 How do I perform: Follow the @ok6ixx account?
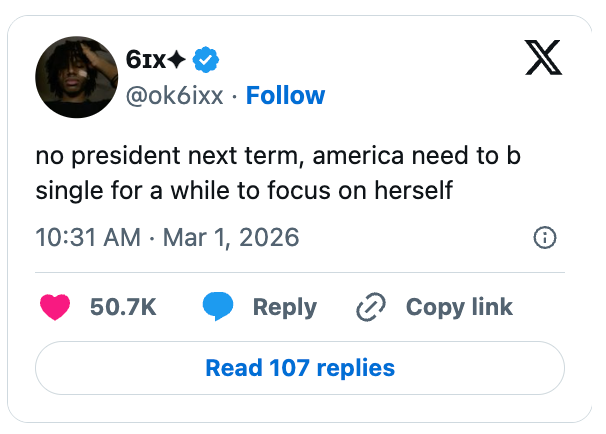pos(285,96)
